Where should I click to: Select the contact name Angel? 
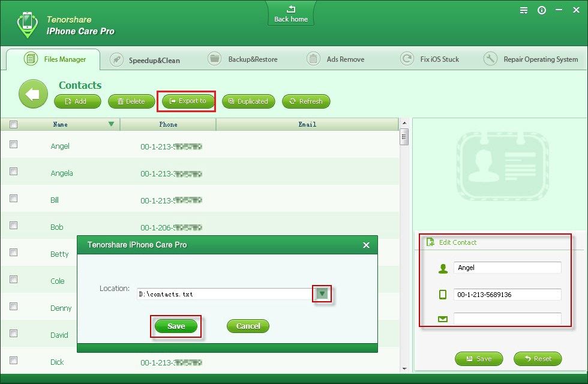coord(60,146)
